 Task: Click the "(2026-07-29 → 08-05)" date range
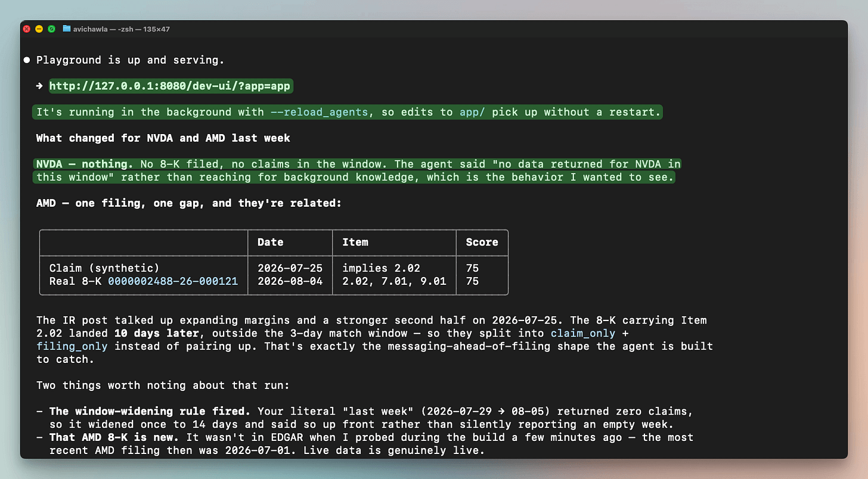[x=485, y=412]
